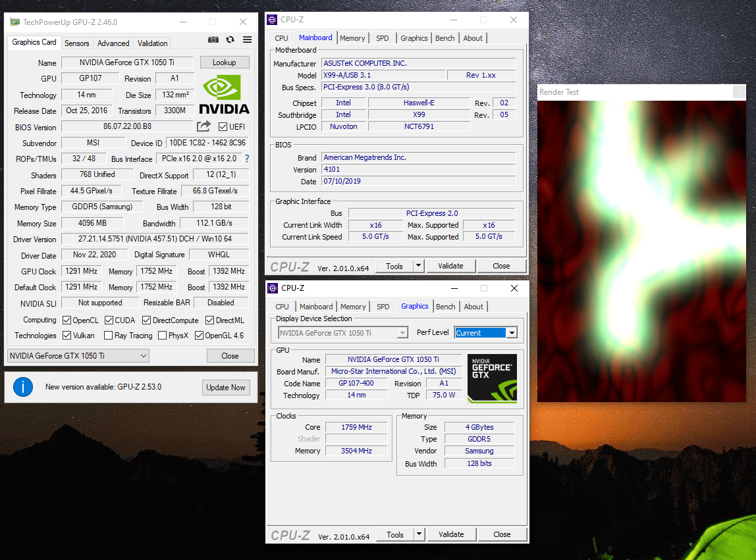Open Bench tab in upper CPU-Z window

445,38
